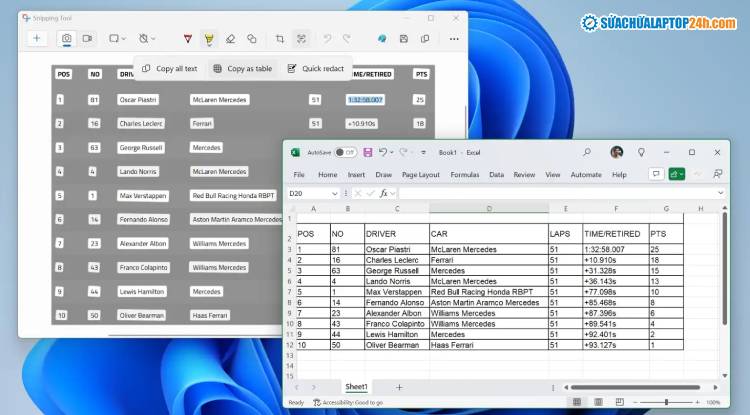Screen dimensions: 750x415
Task: Click the Red Bull Racing Honda RBPT text in the snip
Action: pos(233,196)
